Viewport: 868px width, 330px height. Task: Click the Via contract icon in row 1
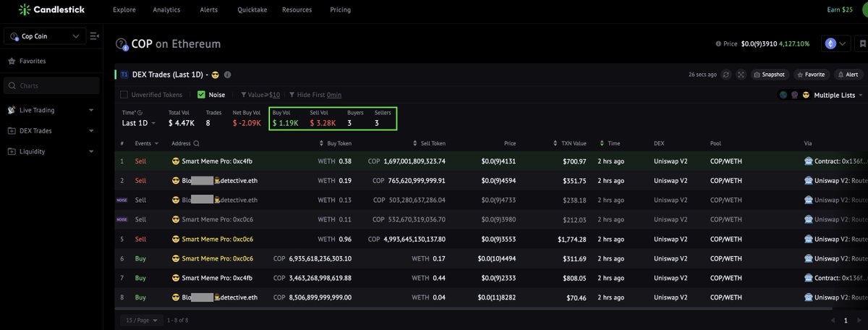tap(808, 161)
